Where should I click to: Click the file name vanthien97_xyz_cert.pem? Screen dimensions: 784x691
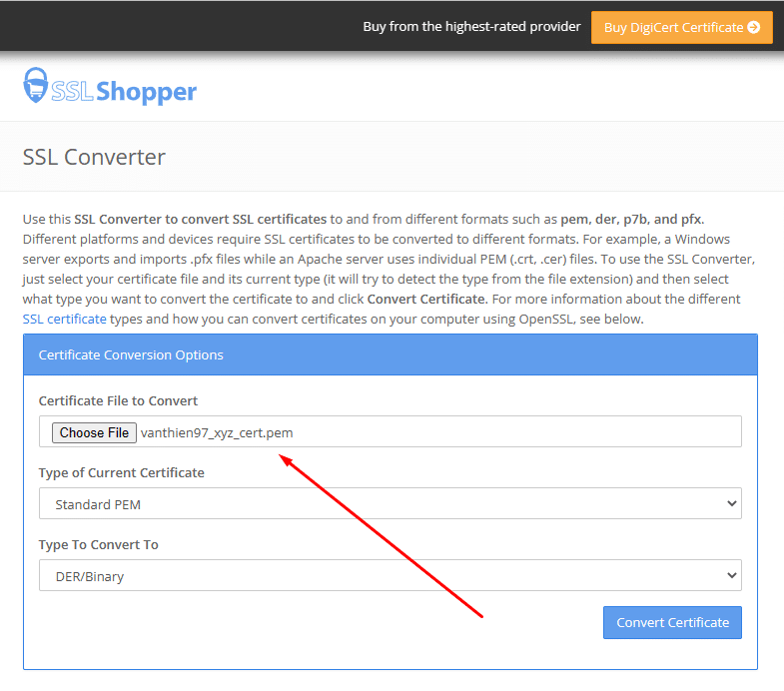pyautogui.click(x=217, y=433)
